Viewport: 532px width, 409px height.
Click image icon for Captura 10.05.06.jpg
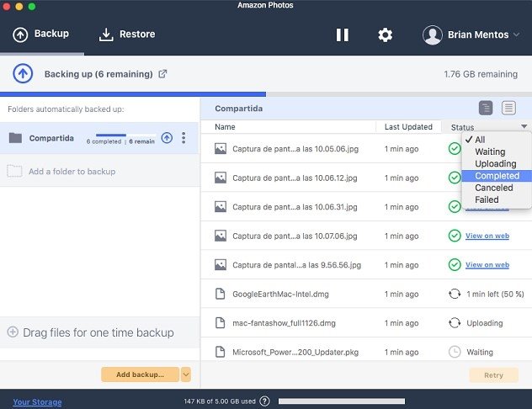click(x=221, y=149)
